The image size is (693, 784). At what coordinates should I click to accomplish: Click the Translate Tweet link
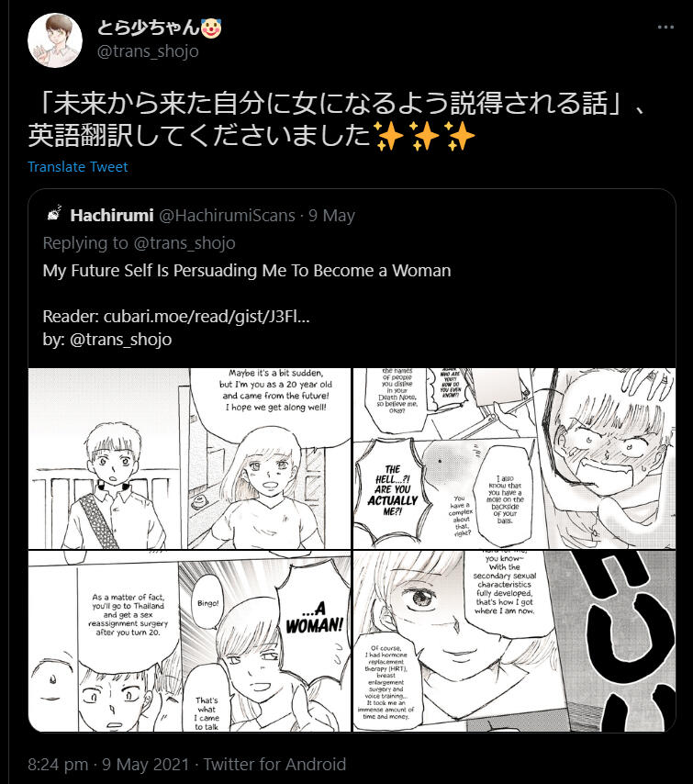click(77, 166)
